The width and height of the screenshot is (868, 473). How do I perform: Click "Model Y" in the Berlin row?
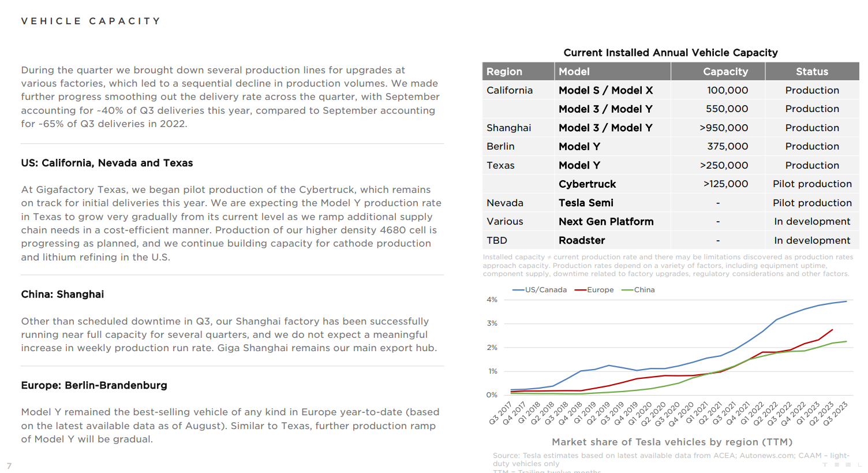pyautogui.click(x=579, y=146)
